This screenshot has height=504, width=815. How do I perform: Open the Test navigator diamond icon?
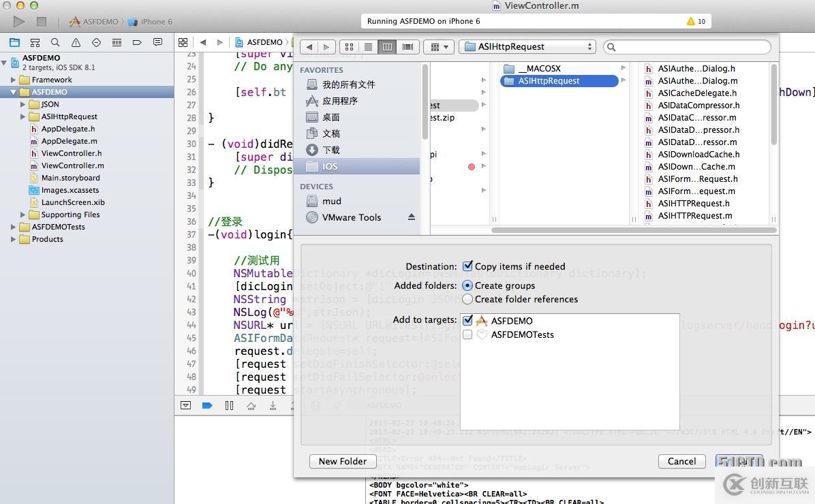[x=96, y=43]
